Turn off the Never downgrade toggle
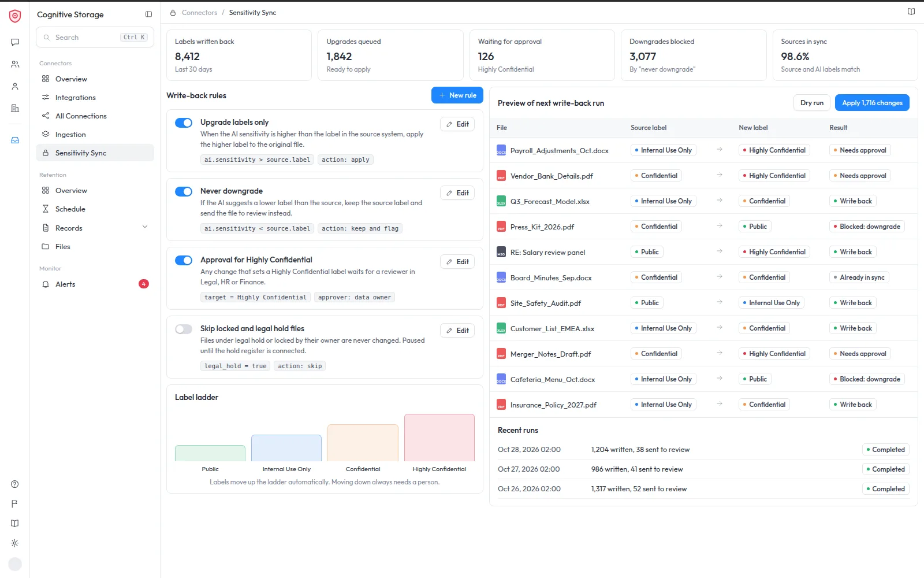The width and height of the screenshot is (924, 578). 184,191
